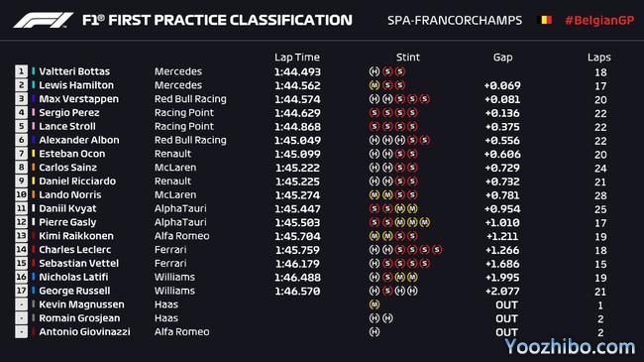Click the Mercedes team color bar by Bottas
Image resolution: width=644 pixels, height=362 pixels.
(34, 71)
